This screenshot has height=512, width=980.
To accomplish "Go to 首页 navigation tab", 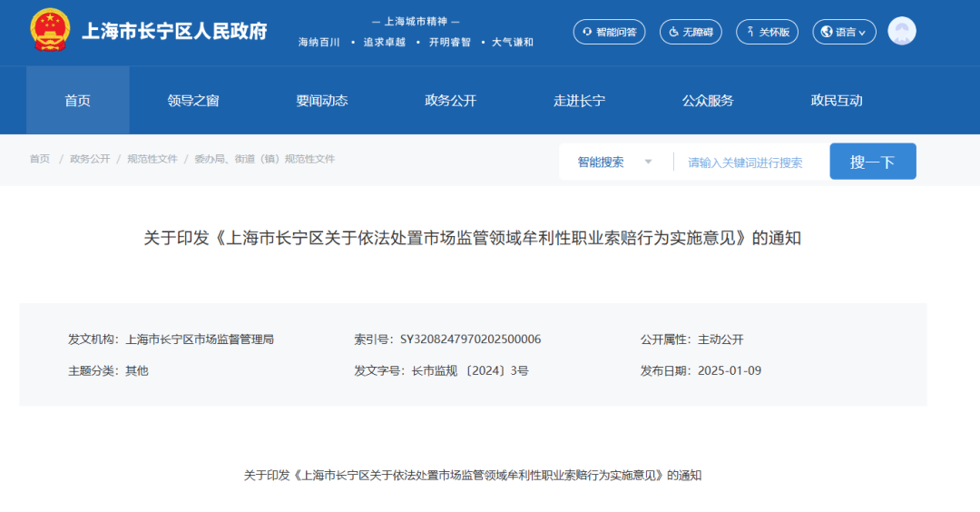I will [77, 101].
